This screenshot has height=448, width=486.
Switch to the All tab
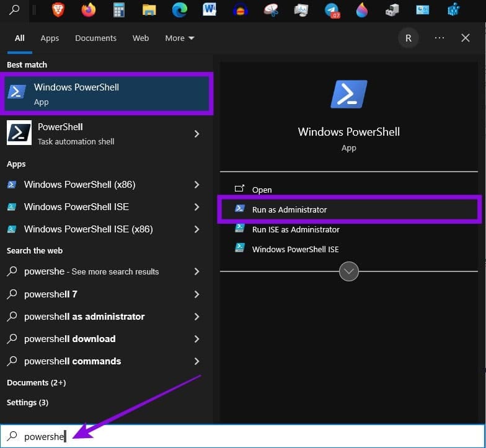[20, 38]
